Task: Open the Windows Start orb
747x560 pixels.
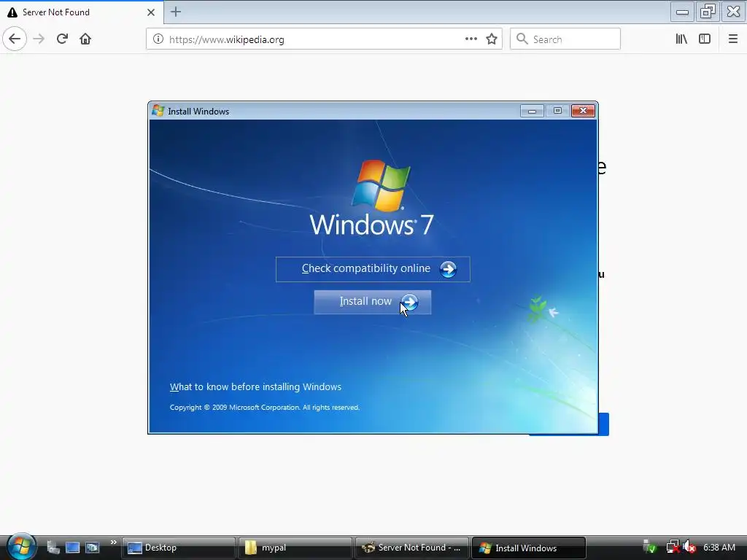Action: click(21, 547)
